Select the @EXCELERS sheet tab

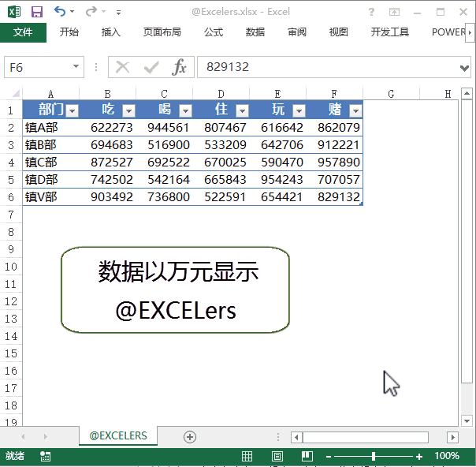click(118, 435)
